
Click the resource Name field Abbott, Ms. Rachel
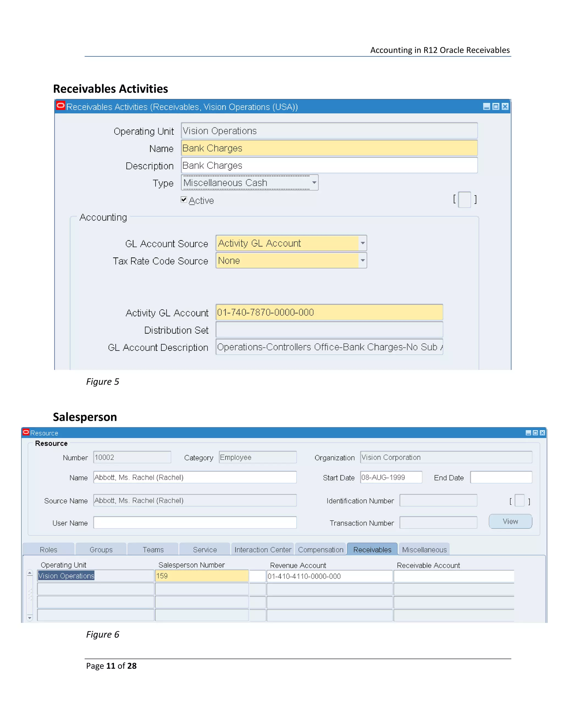click(x=195, y=477)
